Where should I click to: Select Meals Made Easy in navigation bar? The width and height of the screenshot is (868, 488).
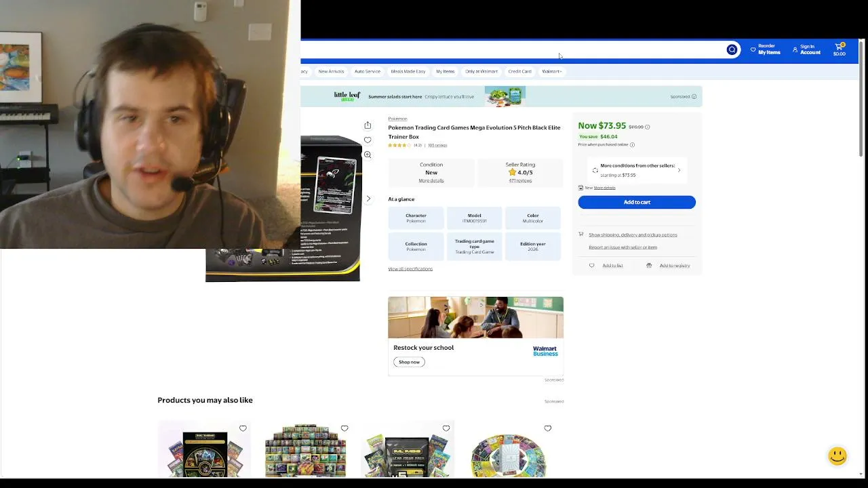(408, 71)
